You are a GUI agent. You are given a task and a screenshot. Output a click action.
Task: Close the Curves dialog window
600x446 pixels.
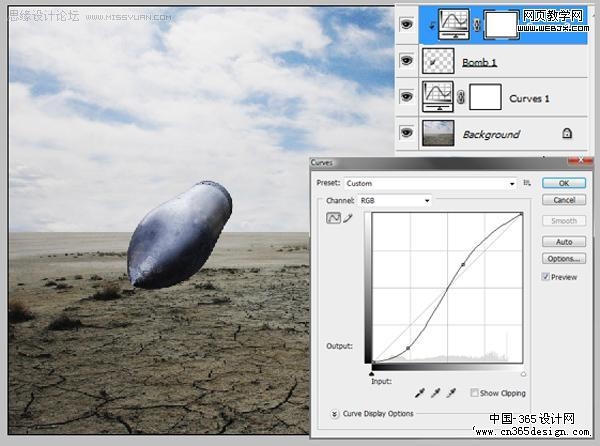click(580, 161)
